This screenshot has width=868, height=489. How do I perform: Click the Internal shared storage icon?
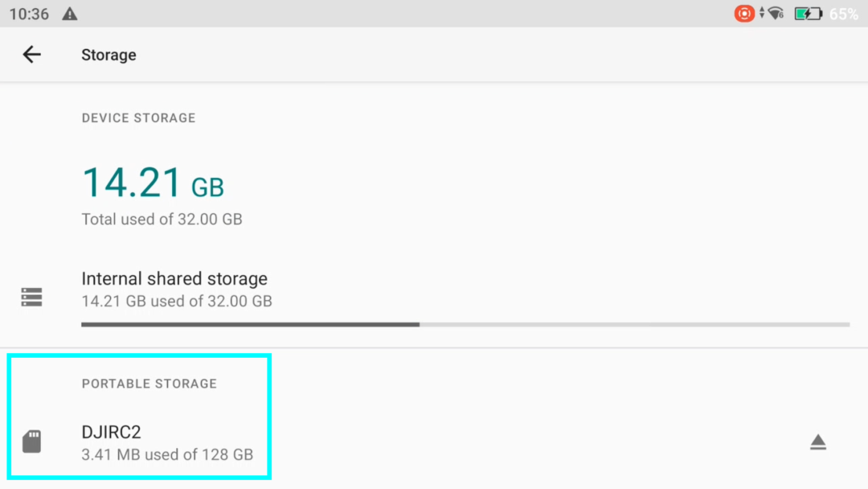31,297
